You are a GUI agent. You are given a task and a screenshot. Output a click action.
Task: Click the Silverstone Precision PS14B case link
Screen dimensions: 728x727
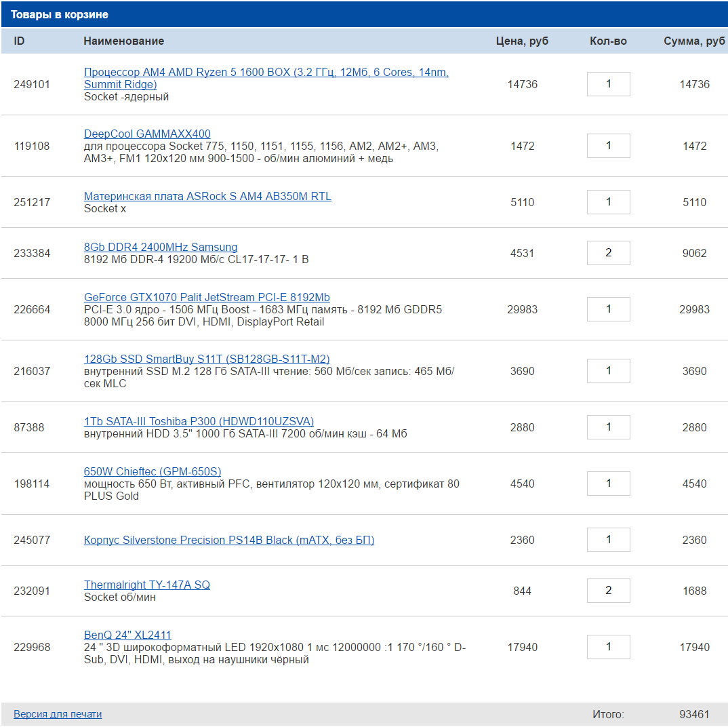coord(229,541)
